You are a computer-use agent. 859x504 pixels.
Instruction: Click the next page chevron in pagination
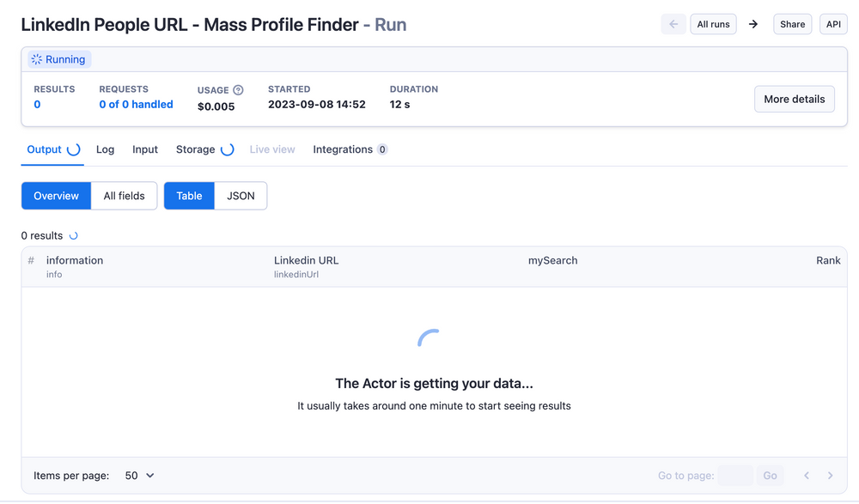830,475
